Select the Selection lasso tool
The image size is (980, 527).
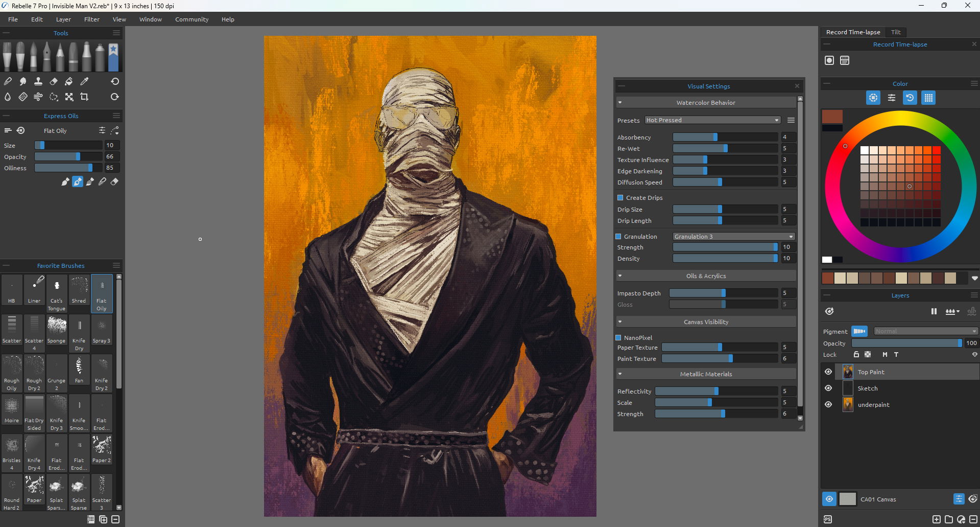(x=54, y=97)
